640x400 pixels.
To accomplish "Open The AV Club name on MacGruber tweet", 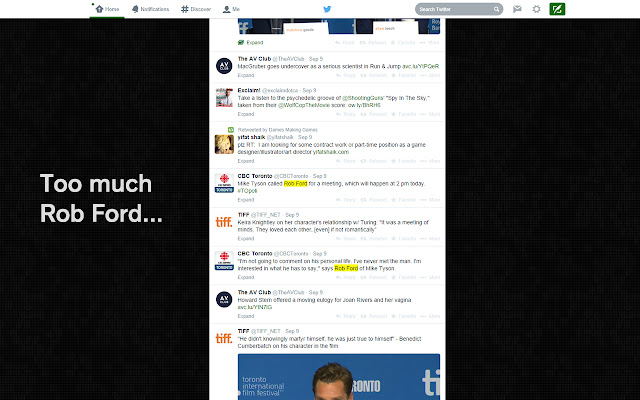I will click(254, 59).
